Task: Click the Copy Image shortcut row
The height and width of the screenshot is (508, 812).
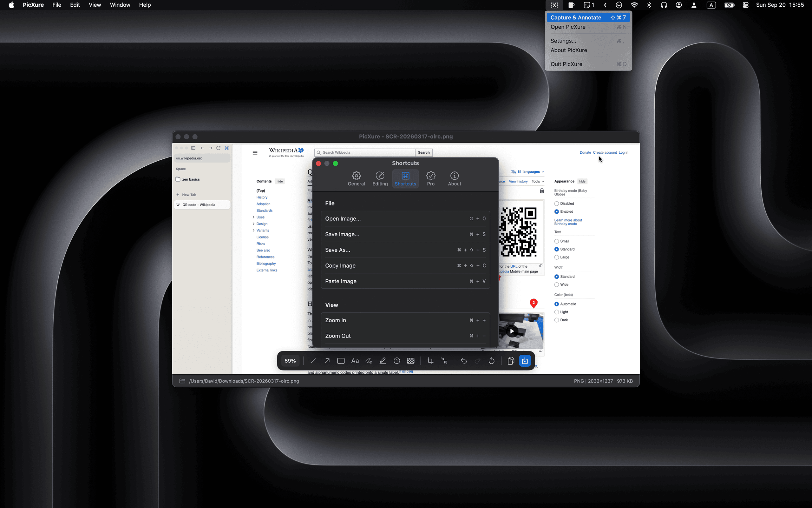Action: [405, 266]
